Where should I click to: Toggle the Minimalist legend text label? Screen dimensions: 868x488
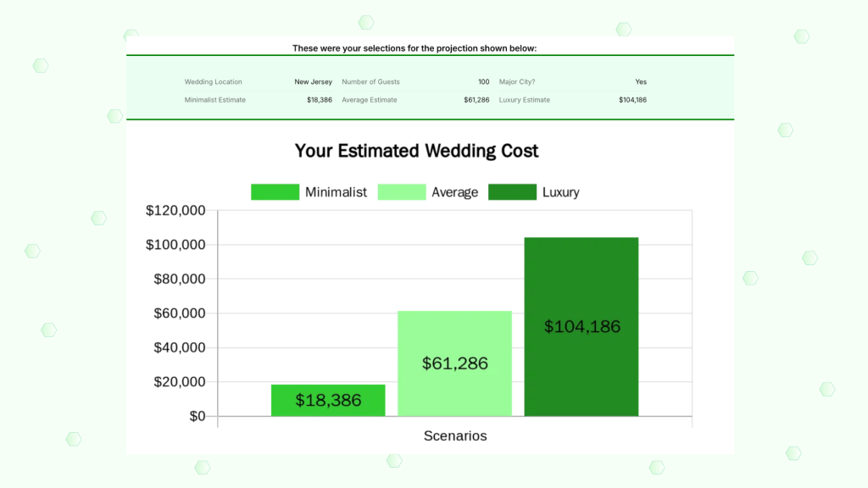point(336,192)
